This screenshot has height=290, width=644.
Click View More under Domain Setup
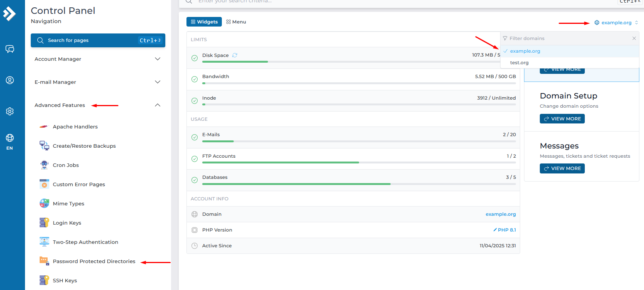(562, 119)
